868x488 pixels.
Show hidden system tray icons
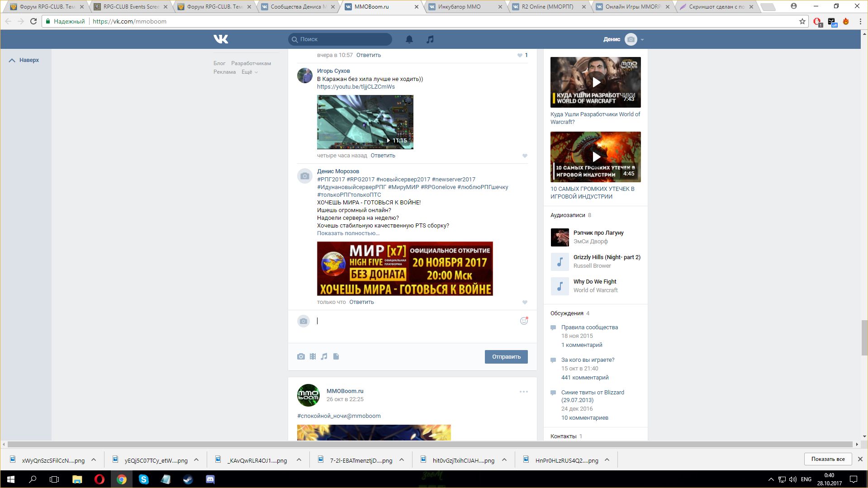click(771, 479)
